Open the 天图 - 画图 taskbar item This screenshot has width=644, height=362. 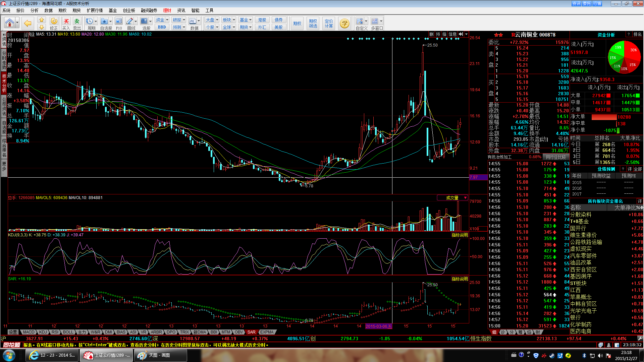[160, 355]
